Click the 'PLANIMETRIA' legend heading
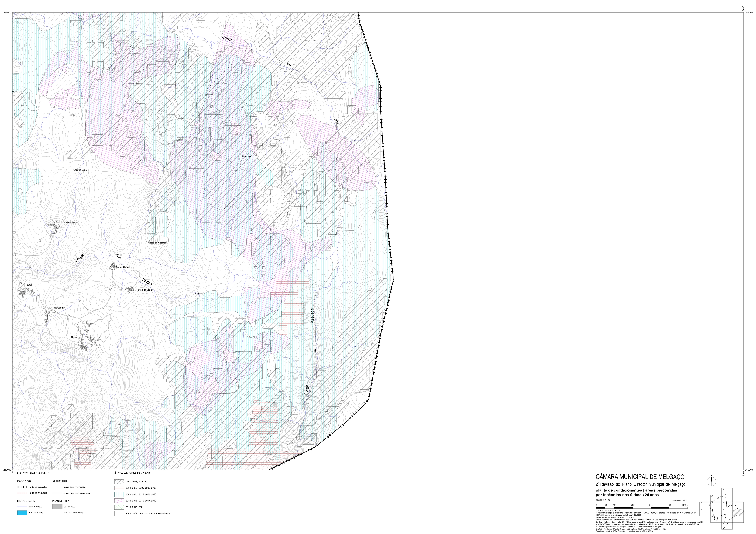The height and width of the screenshot is (534, 756). tap(61, 501)
